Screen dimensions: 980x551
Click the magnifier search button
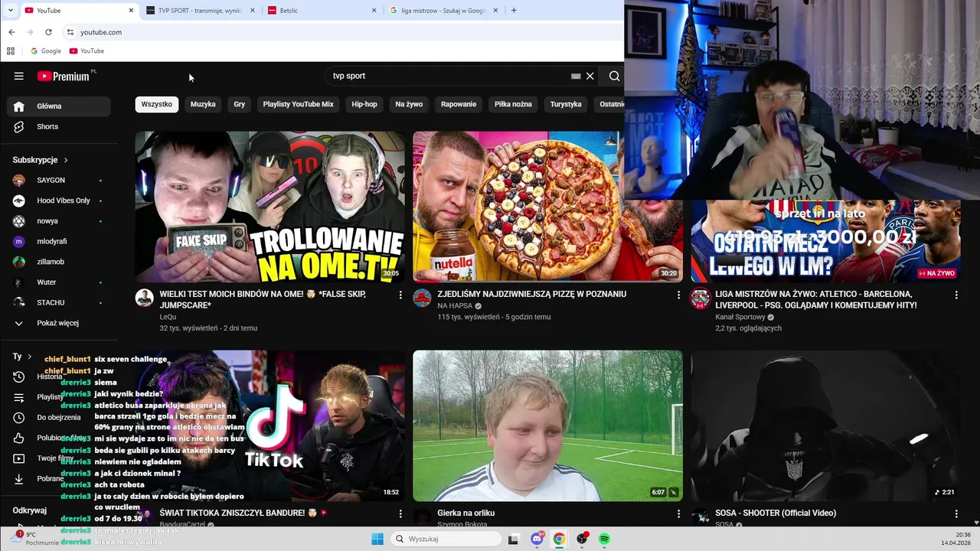(614, 76)
